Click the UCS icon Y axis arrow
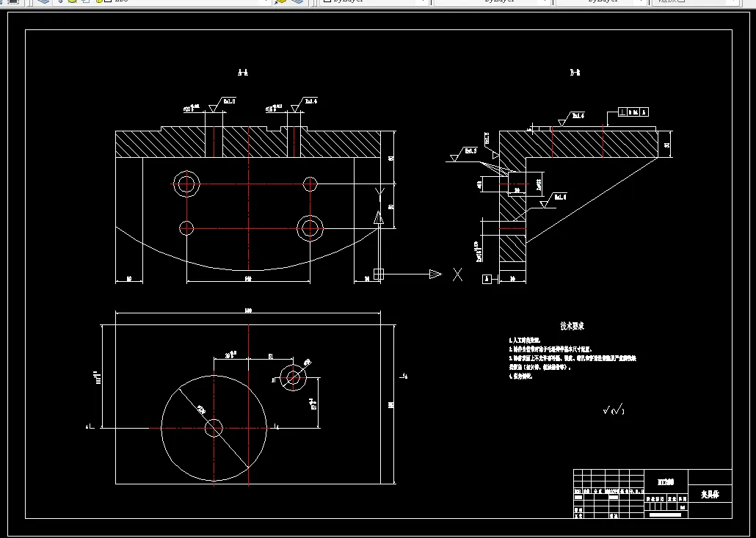The image size is (756, 538). pyautogui.click(x=379, y=219)
